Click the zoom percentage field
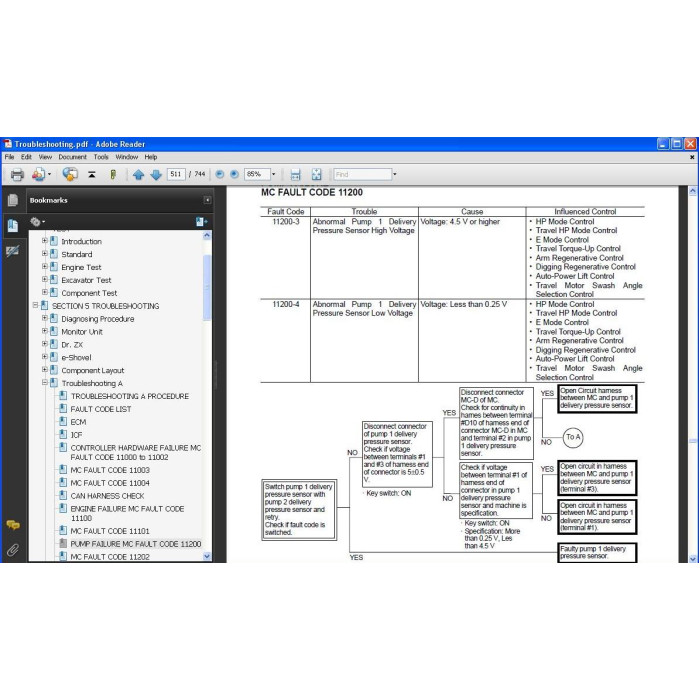 pos(257,174)
